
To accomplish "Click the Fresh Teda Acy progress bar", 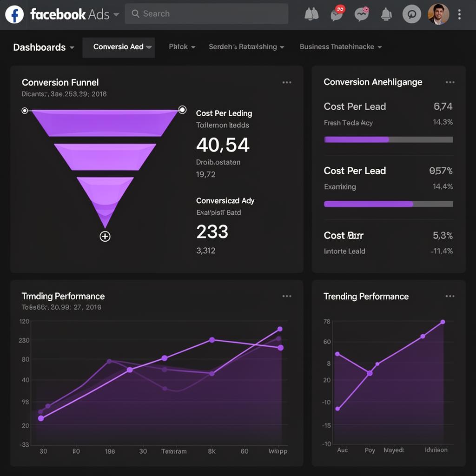I will pos(389,139).
